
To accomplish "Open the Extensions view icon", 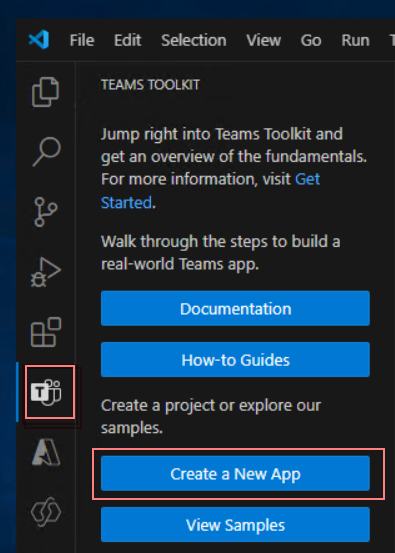I will pos(46,332).
